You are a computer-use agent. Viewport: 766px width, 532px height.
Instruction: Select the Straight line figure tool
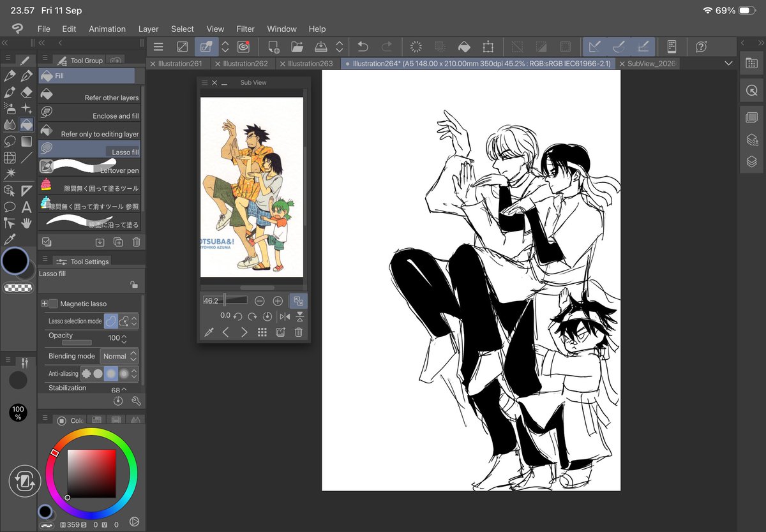tap(26, 158)
